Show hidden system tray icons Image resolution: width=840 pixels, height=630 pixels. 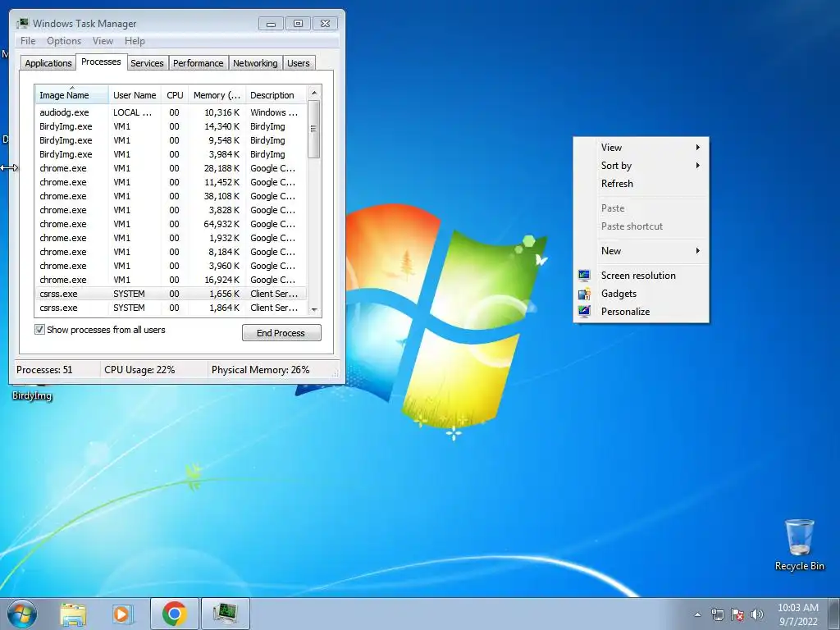pyautogui.click(x=697, y=614)
